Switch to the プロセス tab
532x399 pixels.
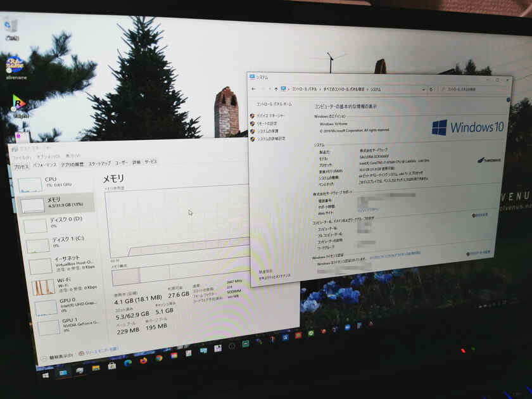tap(21, 166)
